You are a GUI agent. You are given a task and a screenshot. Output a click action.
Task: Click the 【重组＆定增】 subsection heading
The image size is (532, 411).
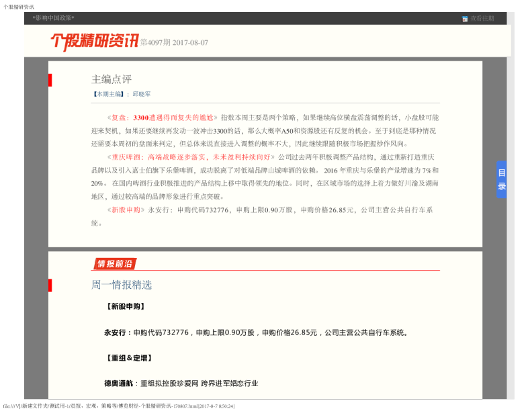coord(128,357)
